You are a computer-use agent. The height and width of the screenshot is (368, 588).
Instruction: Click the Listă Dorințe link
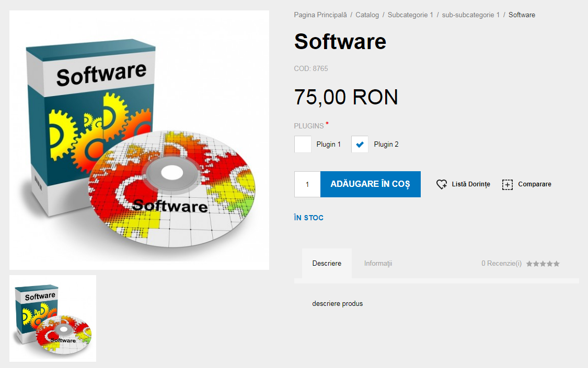pos(471,184)
